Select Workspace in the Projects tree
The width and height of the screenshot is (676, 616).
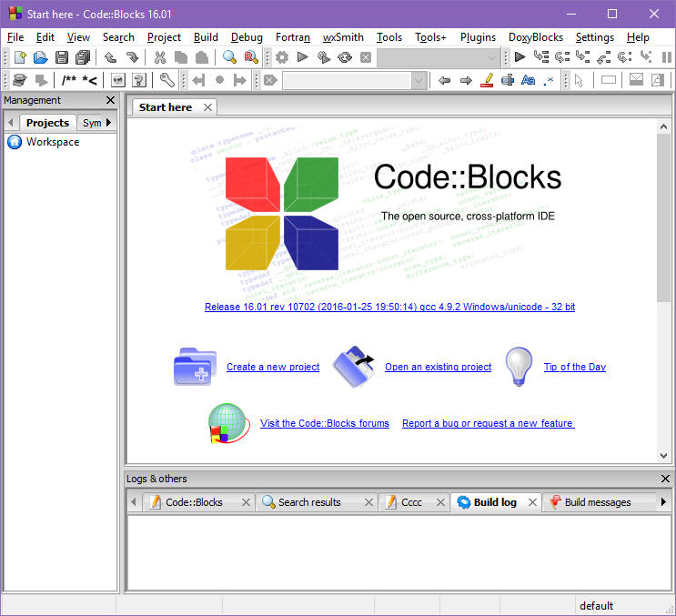(52, 142)
